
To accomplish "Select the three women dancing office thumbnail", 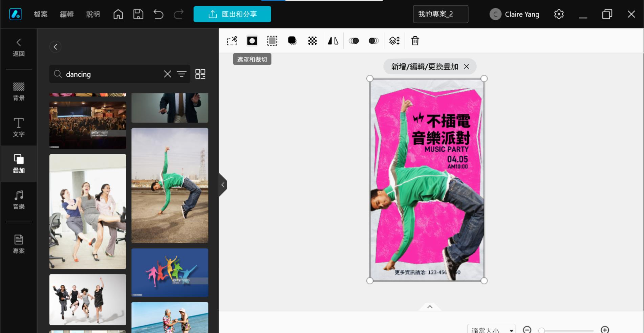I will [x=88, y=212].
